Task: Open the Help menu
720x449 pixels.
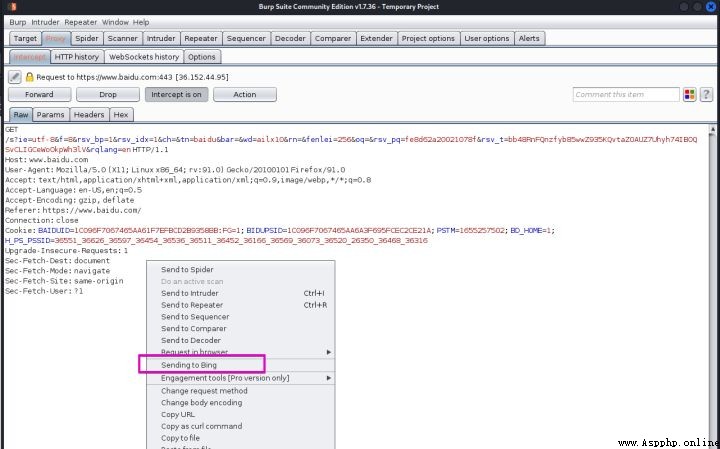Action: [x=141, y=22]
